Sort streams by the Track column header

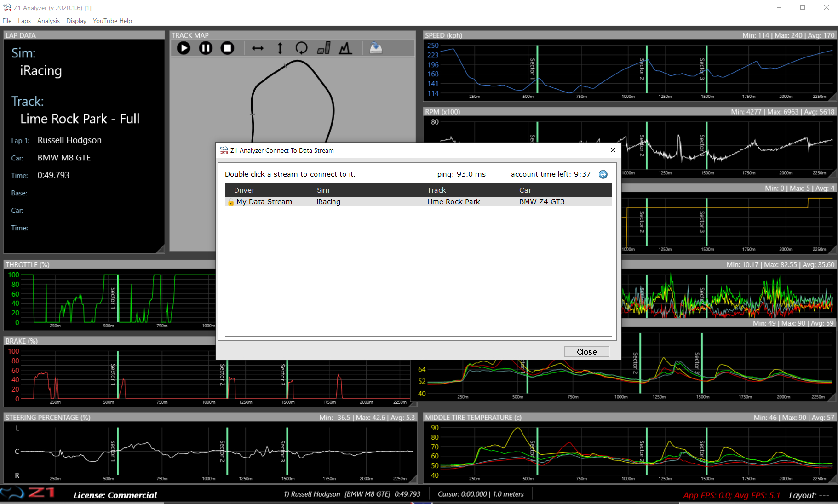pos(436,190)
